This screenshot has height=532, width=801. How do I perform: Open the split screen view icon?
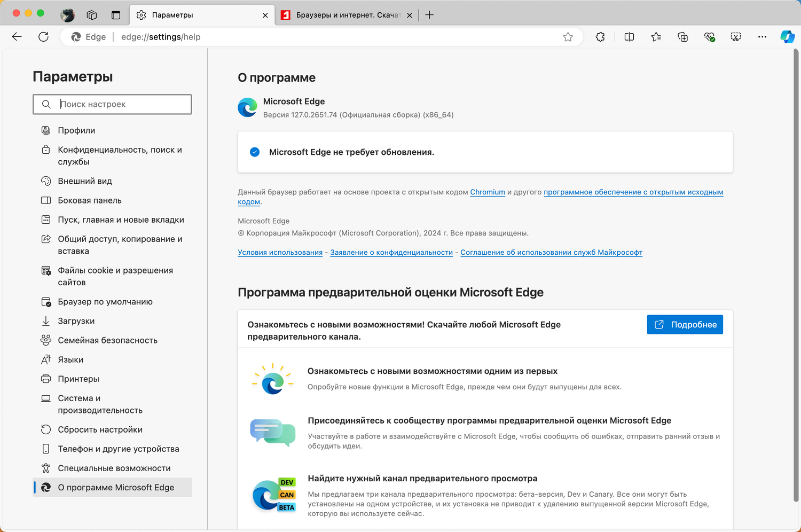(x=629, y=37)
